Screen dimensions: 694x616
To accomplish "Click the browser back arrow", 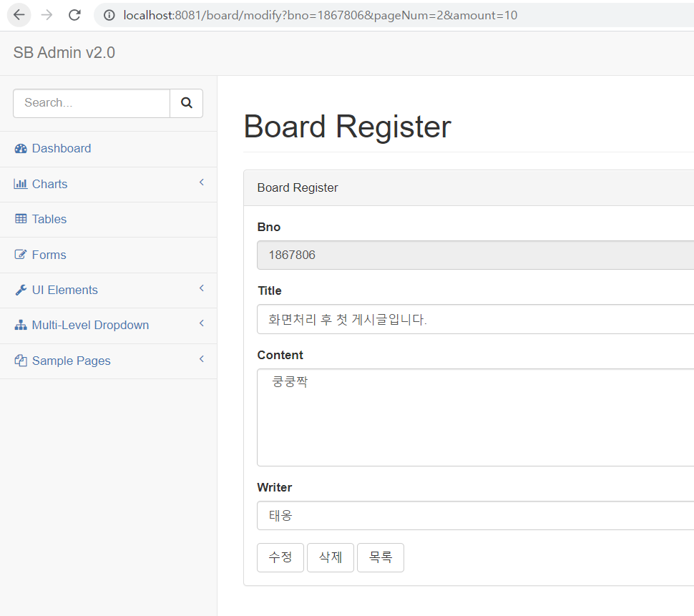I will (19, 15).
